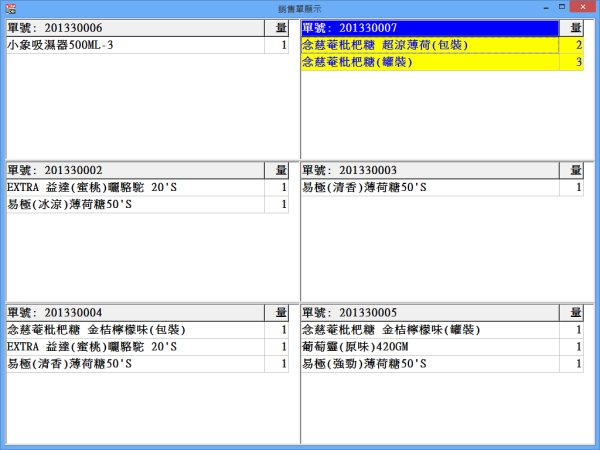600x450 pixels.
Task: Click quantity 1 for 易極(冰涼)薄荷糖50'S
Action: coord(277,204)
